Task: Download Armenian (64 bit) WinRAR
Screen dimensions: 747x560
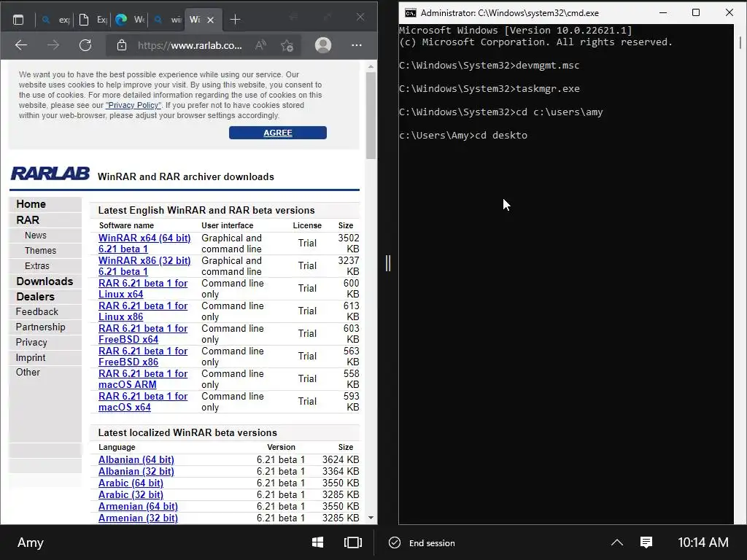Action: coord(138,506)
